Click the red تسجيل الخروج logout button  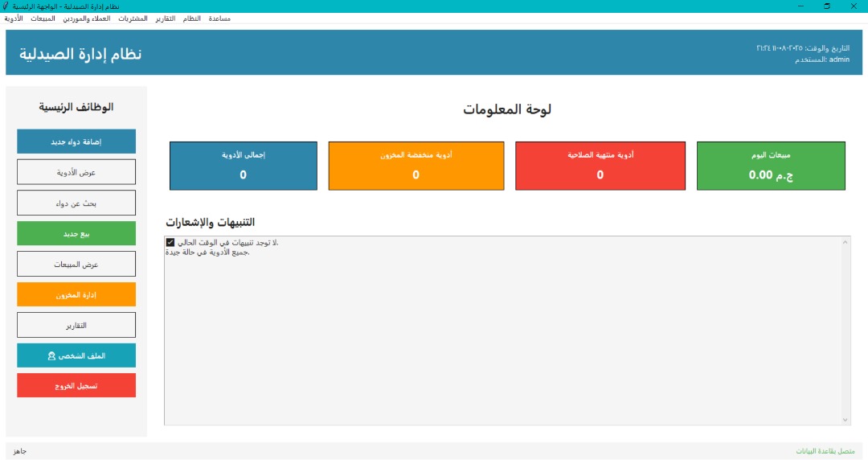click(76, 385)
